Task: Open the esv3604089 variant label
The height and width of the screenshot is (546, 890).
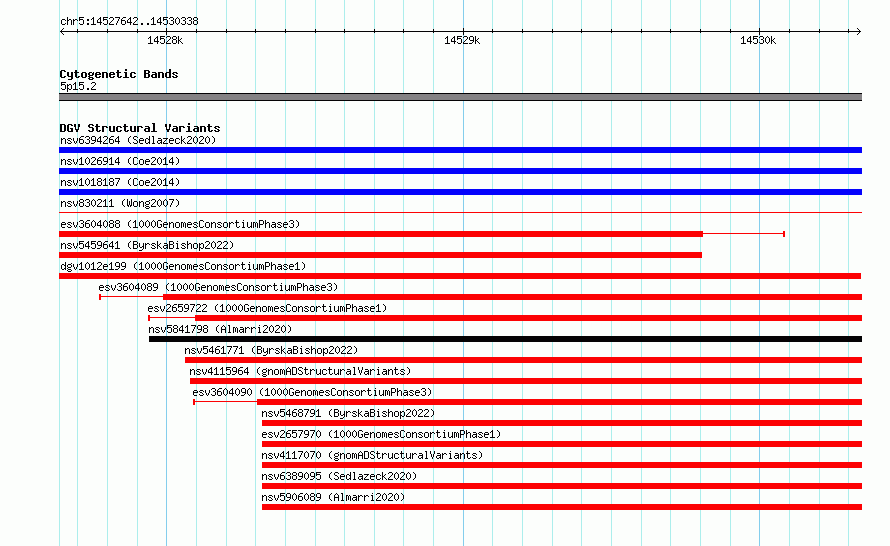Action: click(x=218, y=287)
